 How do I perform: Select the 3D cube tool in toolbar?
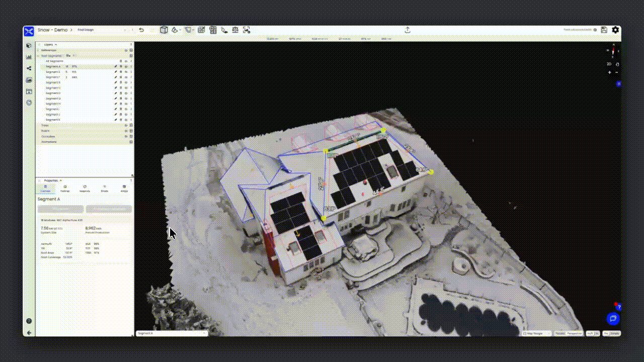click(x=164, y=30)
